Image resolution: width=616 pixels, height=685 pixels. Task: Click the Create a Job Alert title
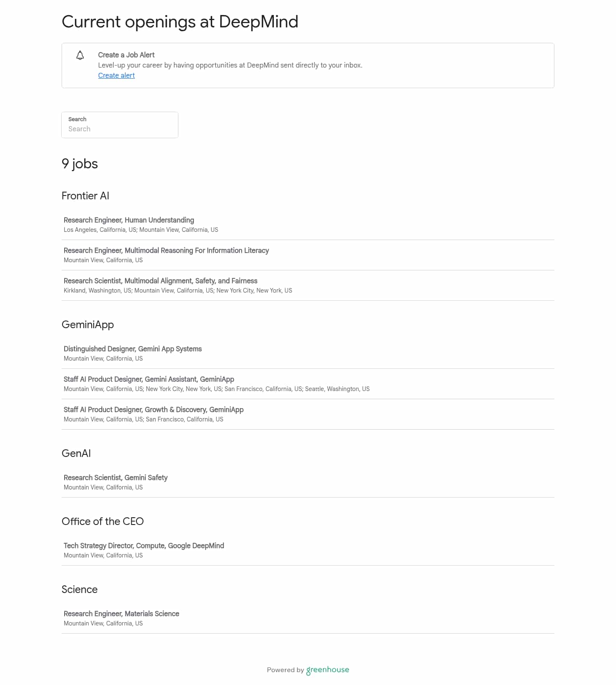coord(126,55)
